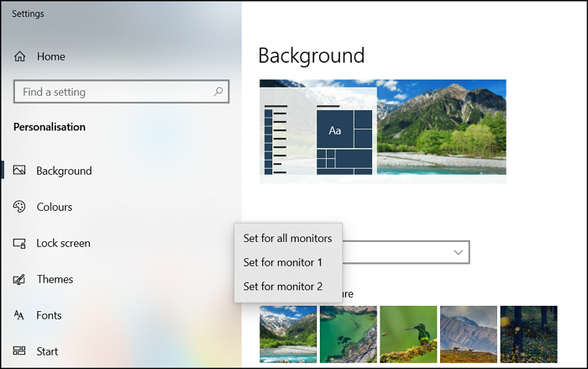This screenshot has width=588, height=369.
Task: Open the Themes section
Action: click(x=55, y=279)
